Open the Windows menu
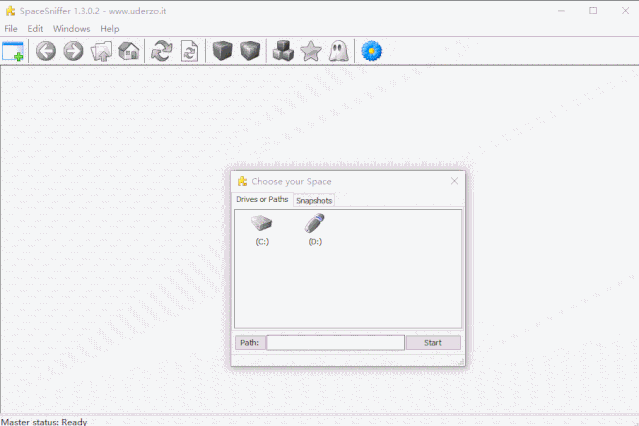The width and height of the screenshot is (639, 426). 71,29
